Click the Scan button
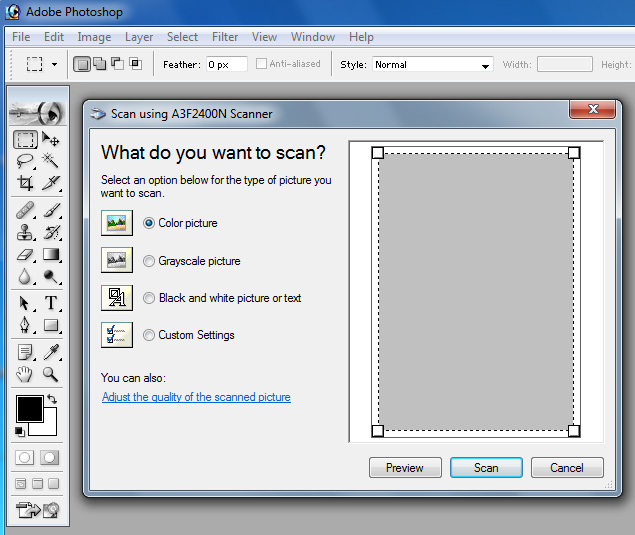Viewport: 635px width, 535px height. coord(486,468)
